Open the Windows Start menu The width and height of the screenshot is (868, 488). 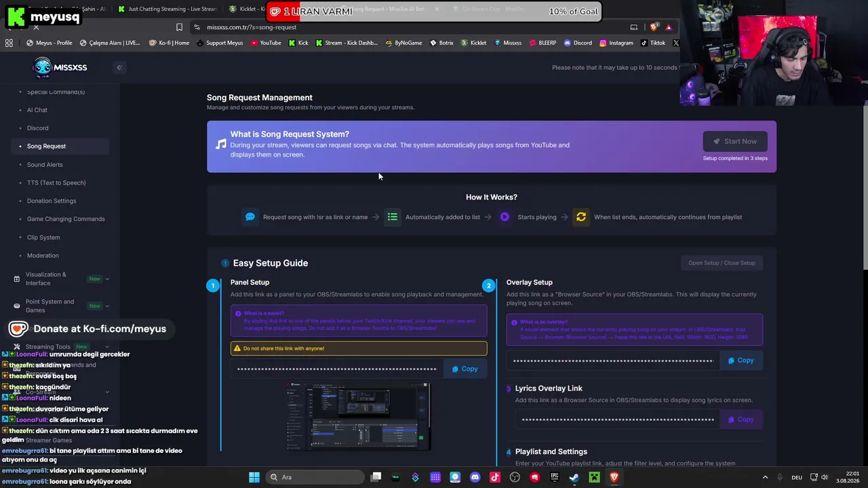point(254,477)
